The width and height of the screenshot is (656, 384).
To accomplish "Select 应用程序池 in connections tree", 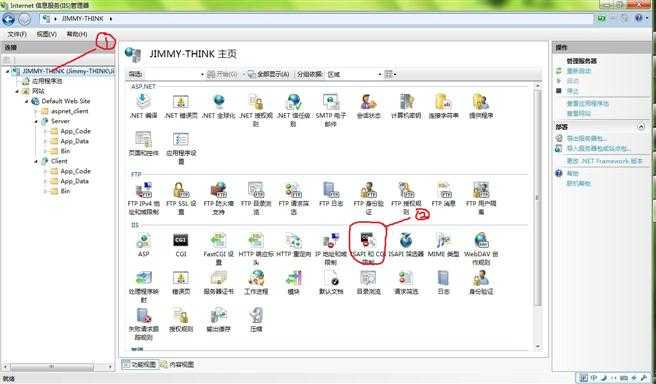I will [x=47, y=81].
